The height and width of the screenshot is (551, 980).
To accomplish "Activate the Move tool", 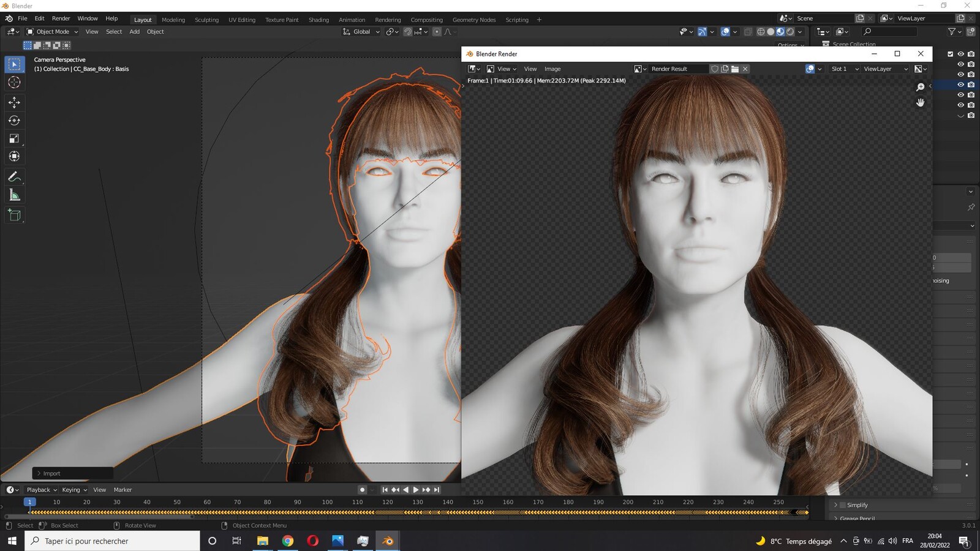I will pos(15,102).
